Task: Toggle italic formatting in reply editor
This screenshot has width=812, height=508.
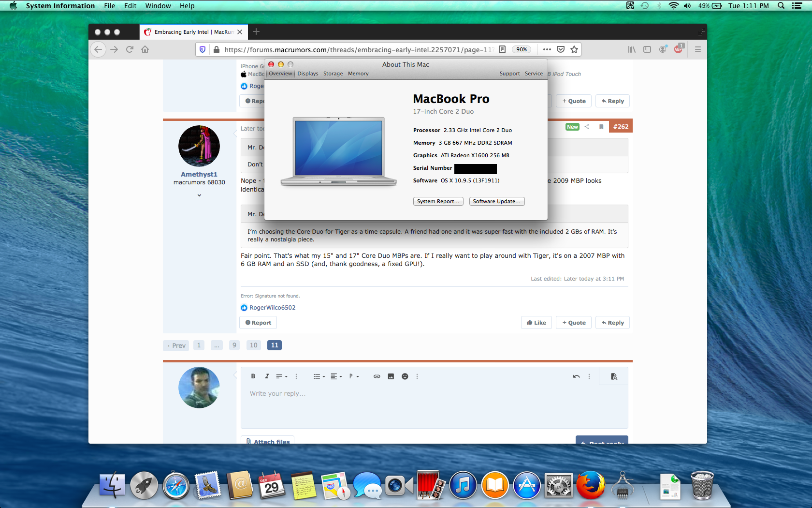Action: pyautogui.click(x=267, y=376)
